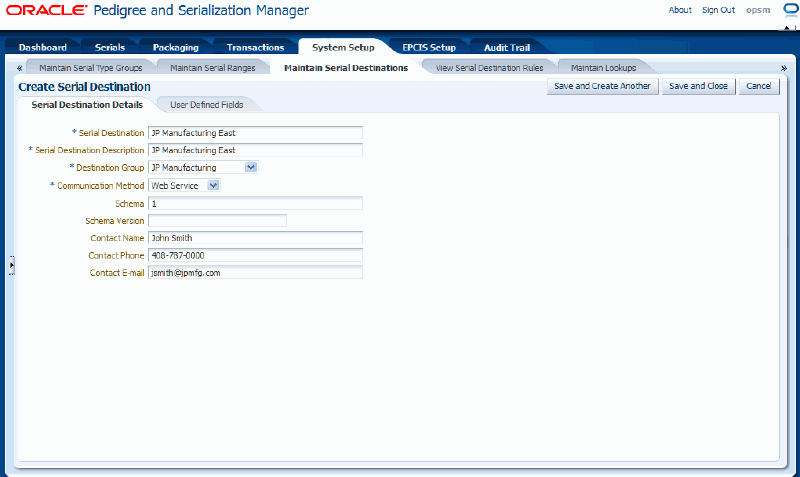Image resolution: width=800 pixels, height=477 pixels.
Task: Click the Oracle ring icon in header
Action: pos(791,10)
